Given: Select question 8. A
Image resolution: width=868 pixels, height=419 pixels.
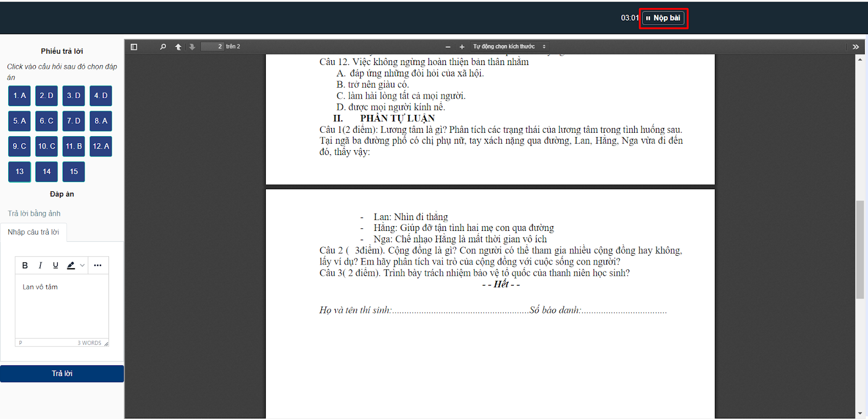Looking at the screenshot, I should pos(101,121).
